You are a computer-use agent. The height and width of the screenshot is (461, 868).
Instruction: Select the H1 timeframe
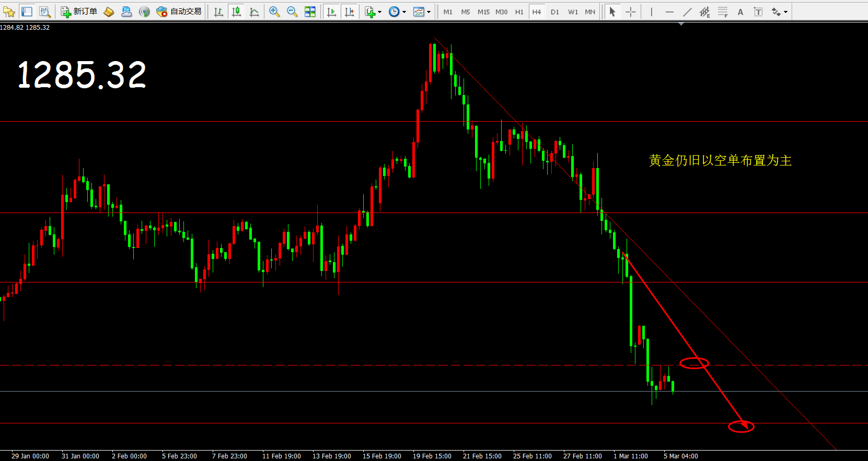(519, 11)
